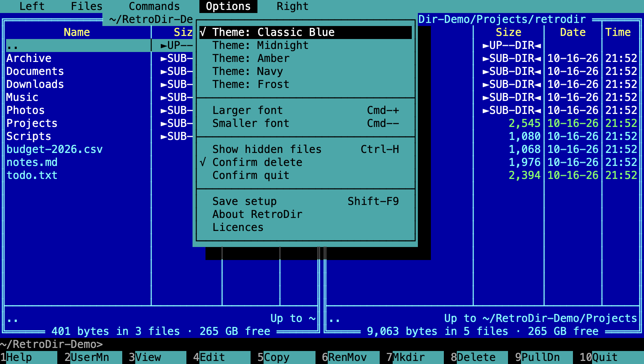Choose Smaller font option
The image size is (644, 364).
306,123
